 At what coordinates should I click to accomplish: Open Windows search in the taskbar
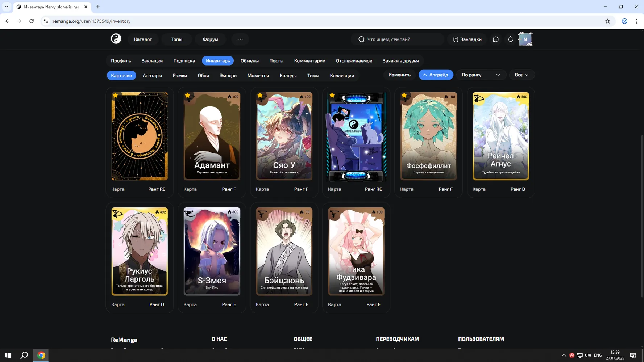[x=24, y=355]
